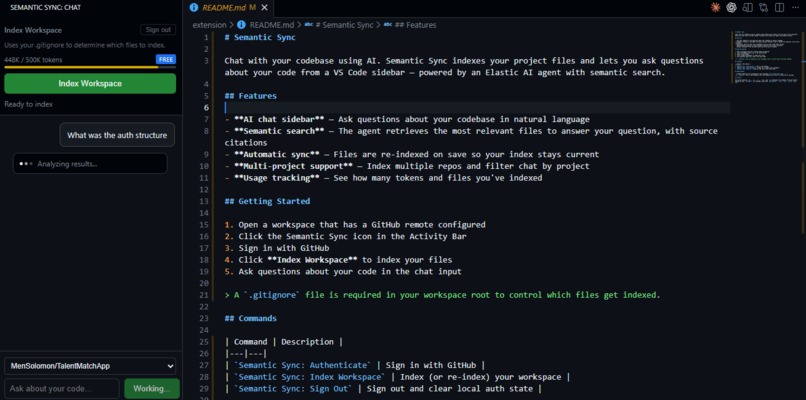Open the extension breadcrumb folder
Viewport: 806px width, 400px height.
[x=209, y=25]
